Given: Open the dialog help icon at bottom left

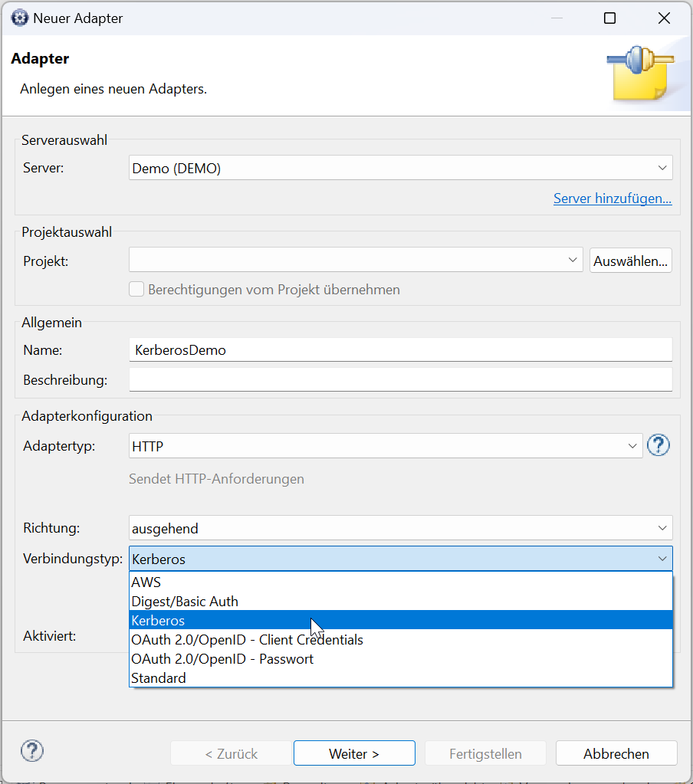Looking at the screenshot, I should pyautogui.click(x=32, y=750).
